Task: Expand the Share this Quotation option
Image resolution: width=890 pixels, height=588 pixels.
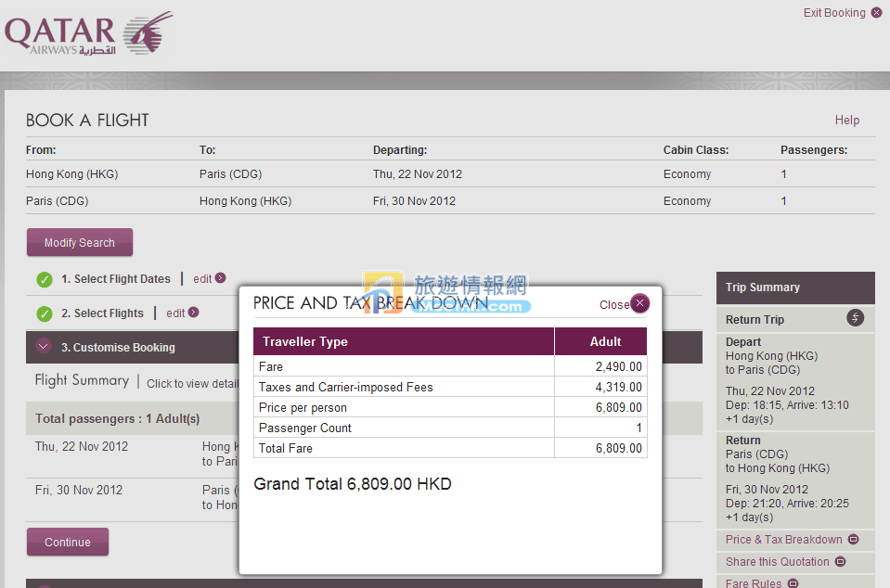Action: 841,561
